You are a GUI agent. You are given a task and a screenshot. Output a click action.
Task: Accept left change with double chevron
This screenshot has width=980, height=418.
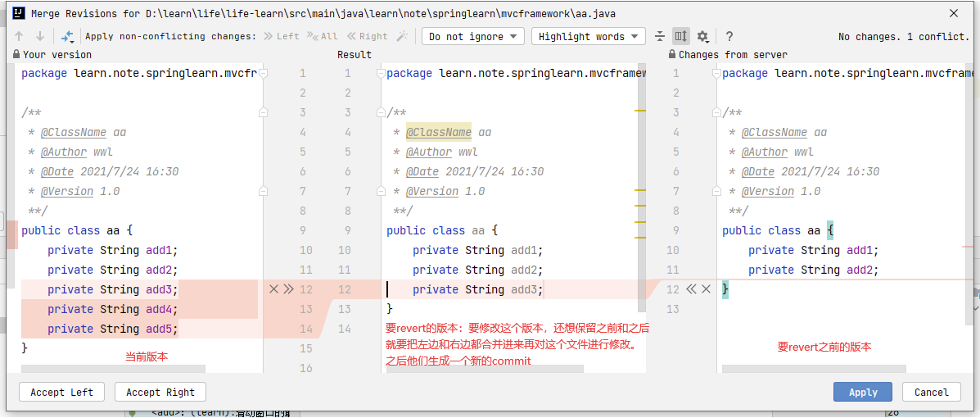288,289
